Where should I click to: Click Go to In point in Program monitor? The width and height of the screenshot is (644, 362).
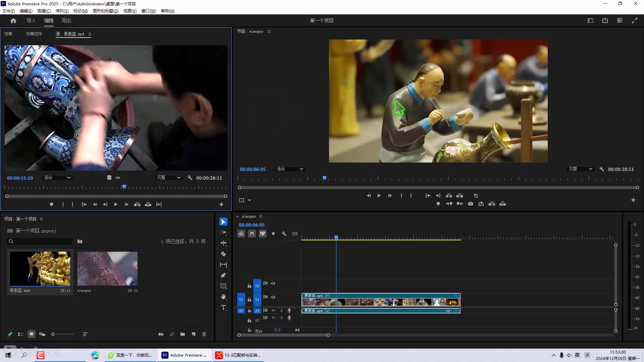[428, 196]
